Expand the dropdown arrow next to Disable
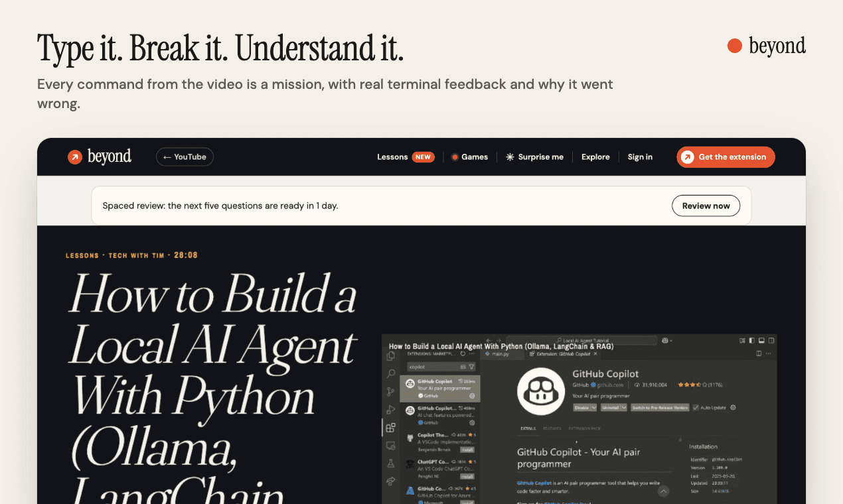This screenshot has width=843, height=504. click(x=593, y=407)
